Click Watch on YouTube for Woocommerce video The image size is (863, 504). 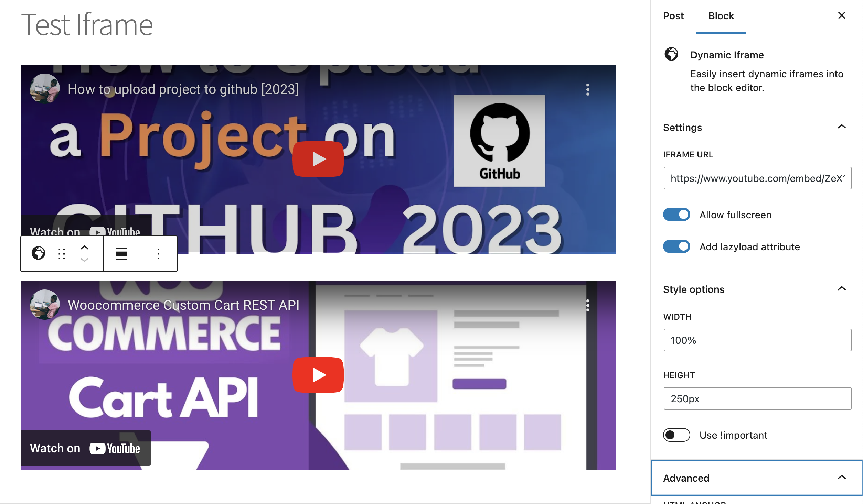(x=85, y=448)
